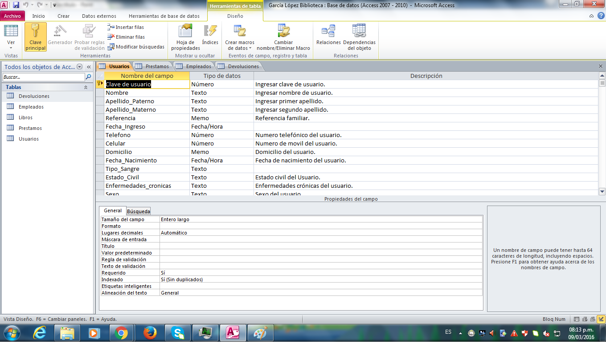Click Cambiar nombre/Eliminar Macro icon
This screenshot has width=606, height=364.
point(283,31)
